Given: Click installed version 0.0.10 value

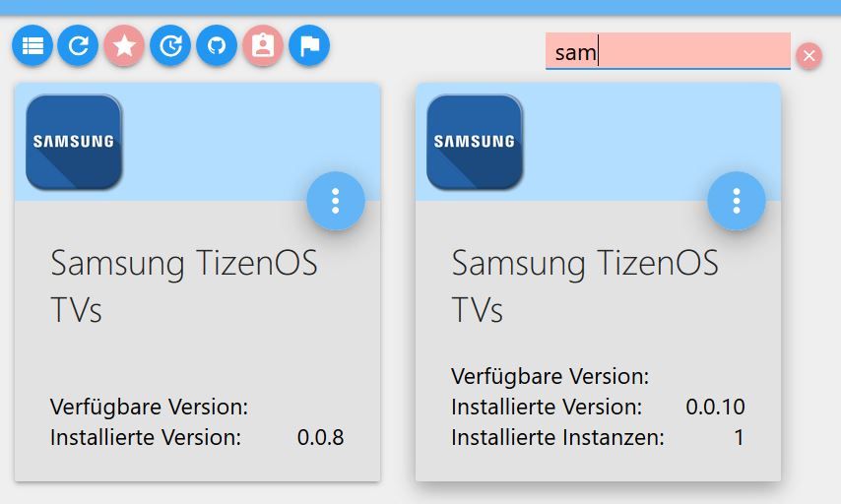Looking at the screenshot, I should click(x=715, y=407).
